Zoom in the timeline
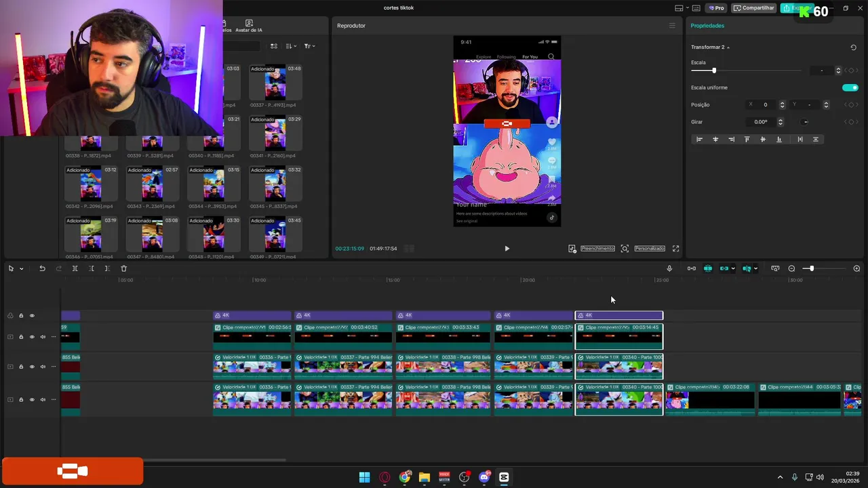Image resolution: width=868 pixels, height=488 pixels. 856,268
